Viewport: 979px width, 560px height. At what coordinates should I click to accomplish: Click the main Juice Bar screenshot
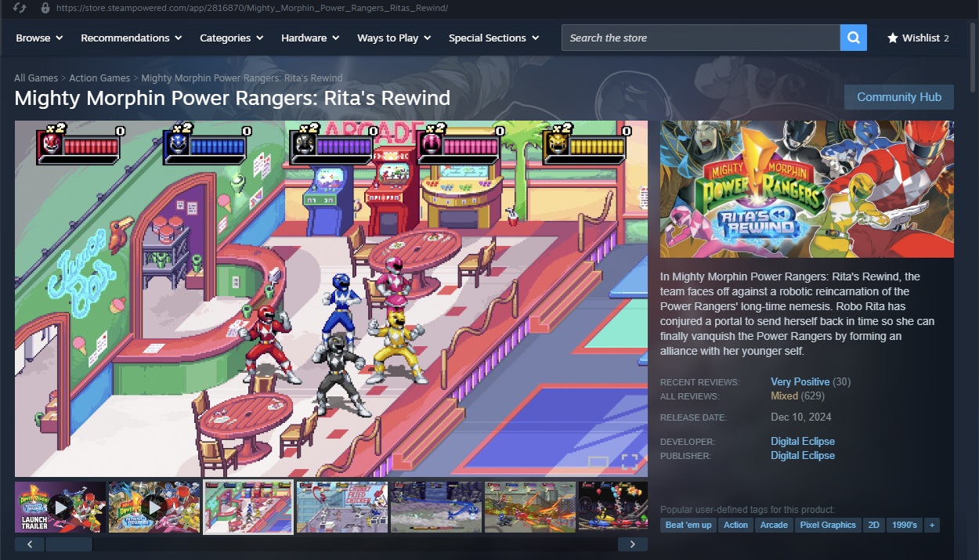point(331,298)
